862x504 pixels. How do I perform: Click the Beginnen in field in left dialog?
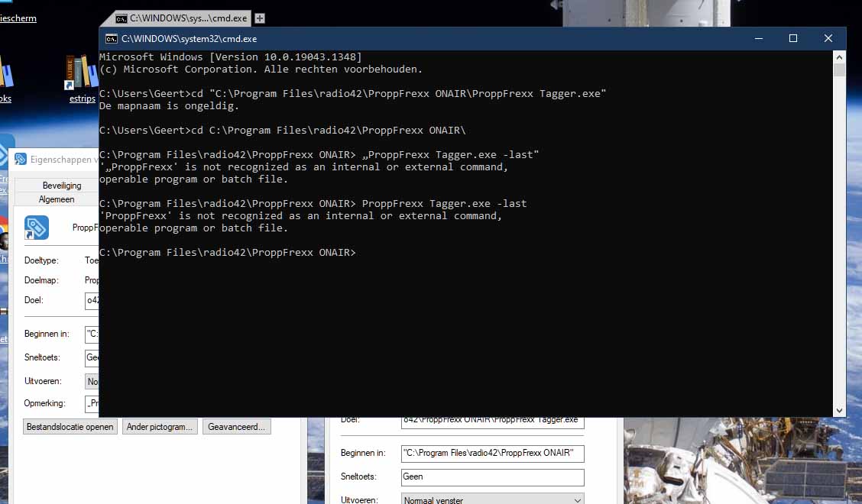coord(92,334)
